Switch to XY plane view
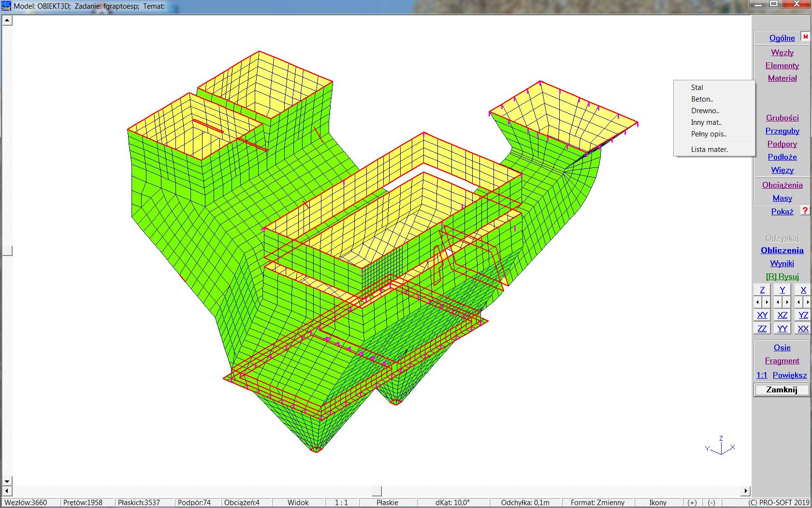This screenshot has width=812, height=508. point(762,315)
